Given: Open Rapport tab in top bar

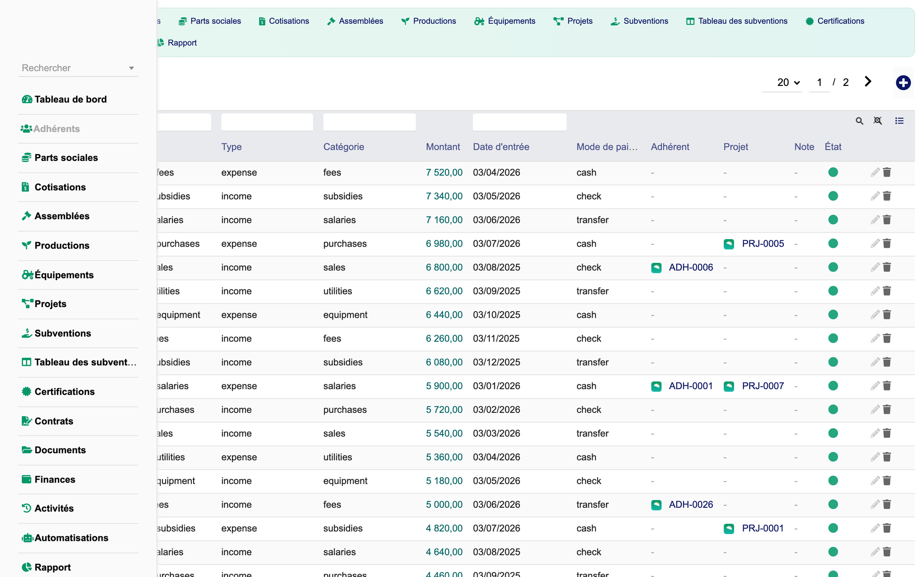Looking at the screenshot, I should (x=177, y=43).
